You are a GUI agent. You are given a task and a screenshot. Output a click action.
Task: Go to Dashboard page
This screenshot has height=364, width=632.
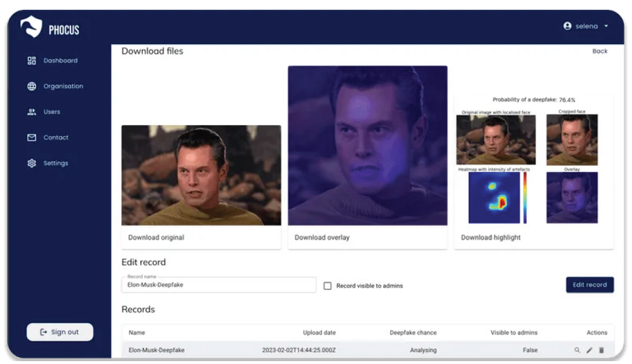pyautogui.click(x=60, y=60)
